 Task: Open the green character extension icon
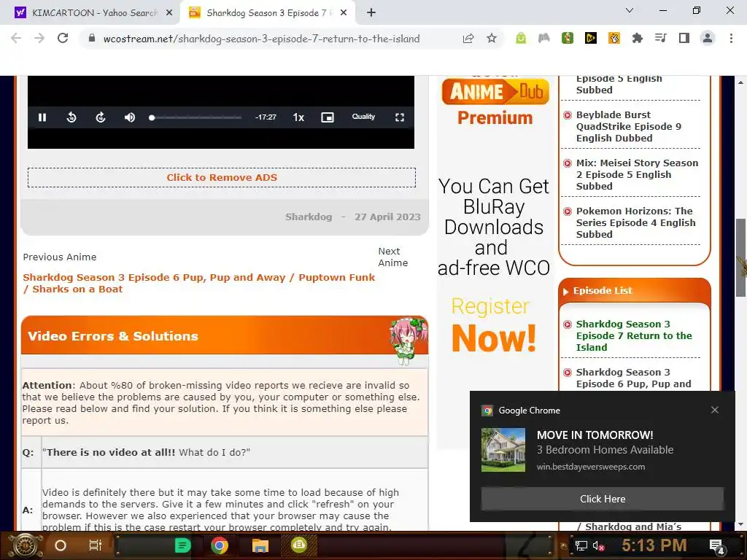568,38
